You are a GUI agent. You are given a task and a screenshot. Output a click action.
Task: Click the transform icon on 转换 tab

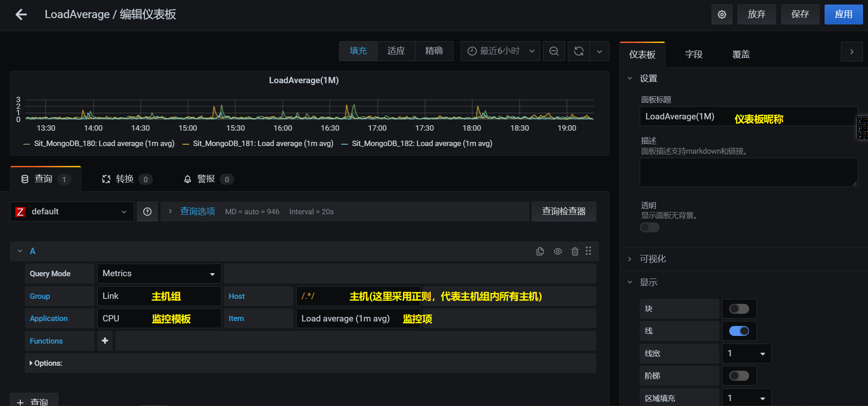point(106,179)
